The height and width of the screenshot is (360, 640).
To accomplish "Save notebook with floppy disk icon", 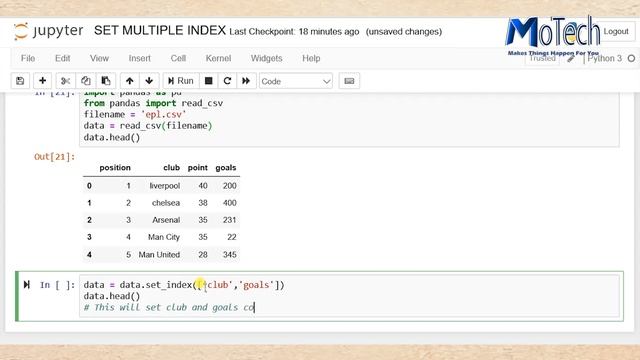I will 20,81.
